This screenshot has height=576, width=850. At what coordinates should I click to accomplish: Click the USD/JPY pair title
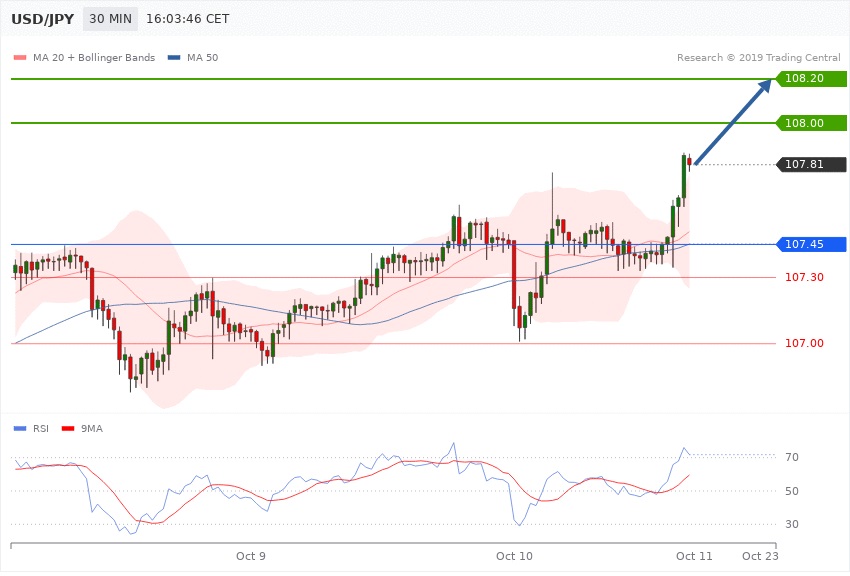point(42,19)
